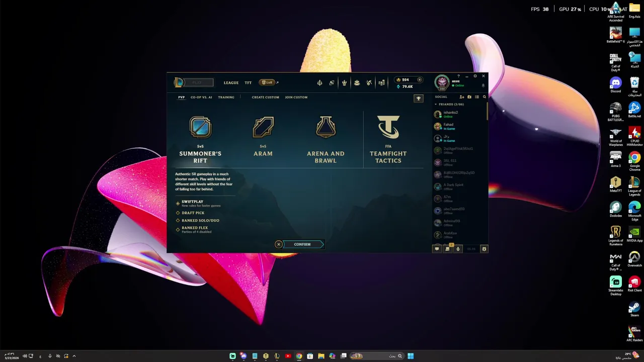The image size is (644, 362).
Task: Open the missions icon with badge 2
Action: pos(448,248)
